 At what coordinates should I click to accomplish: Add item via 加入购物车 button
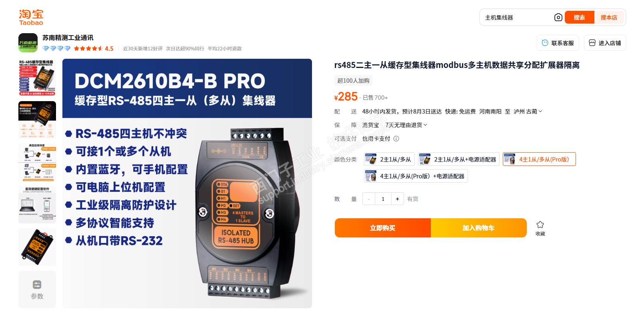pyautogui.click(x=479, y=228)
